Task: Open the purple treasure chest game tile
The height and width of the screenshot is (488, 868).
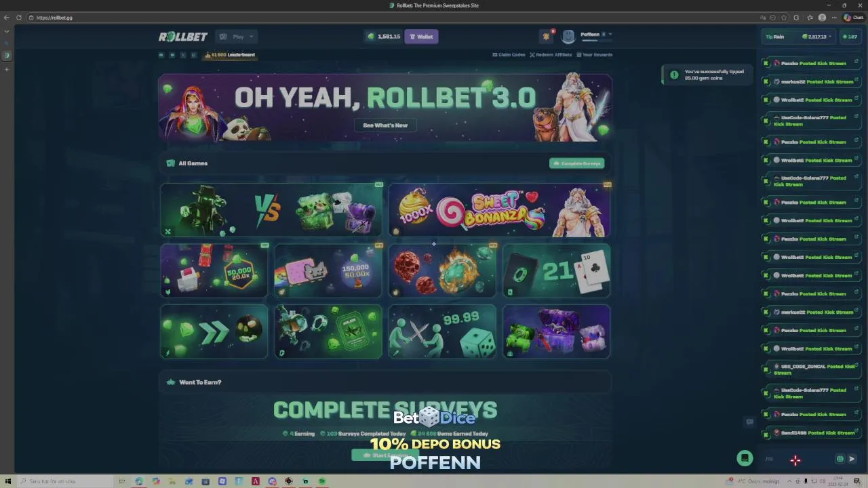Action: click(x=556, y=331)
